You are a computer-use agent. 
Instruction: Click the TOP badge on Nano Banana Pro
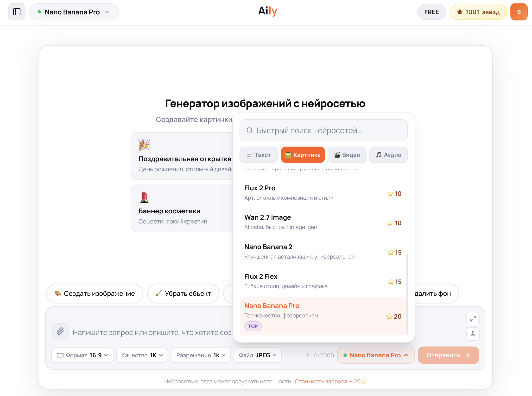(x=253, y=326)
